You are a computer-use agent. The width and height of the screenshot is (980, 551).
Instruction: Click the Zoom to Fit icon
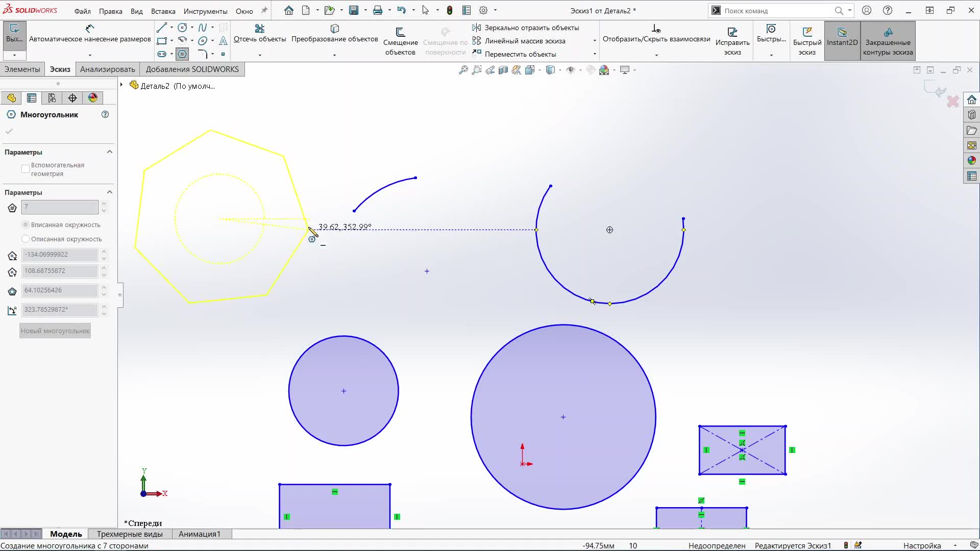tap(463, 70)
